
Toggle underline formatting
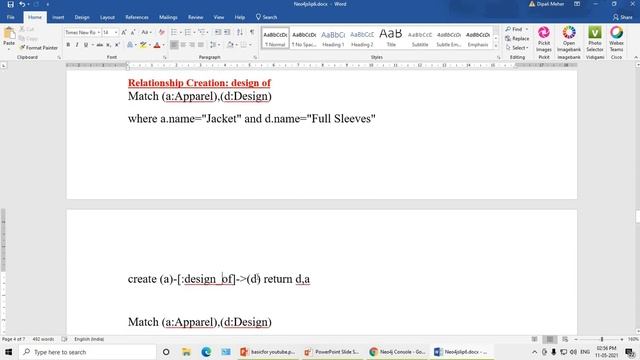click(x=86, y=45)
